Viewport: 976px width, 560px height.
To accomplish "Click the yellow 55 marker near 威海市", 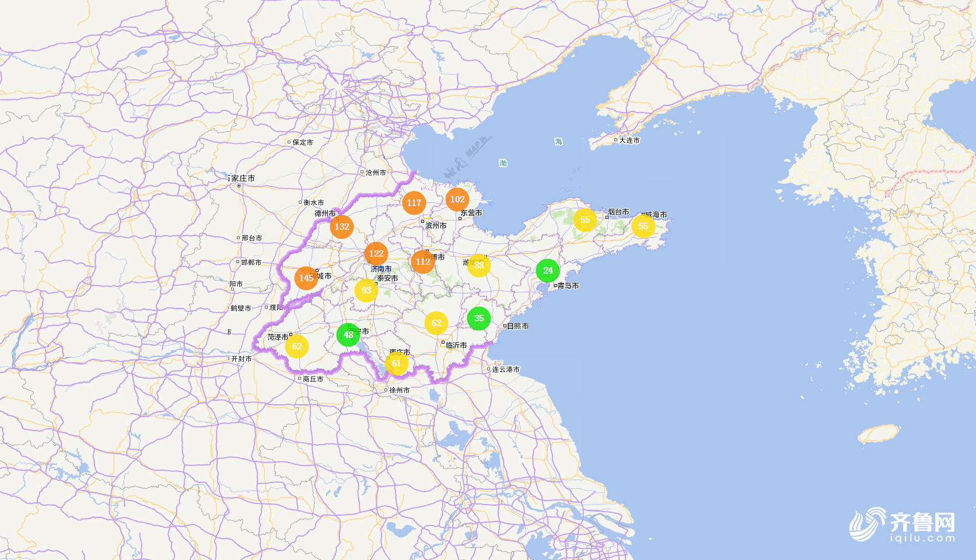I will (643, 226).
